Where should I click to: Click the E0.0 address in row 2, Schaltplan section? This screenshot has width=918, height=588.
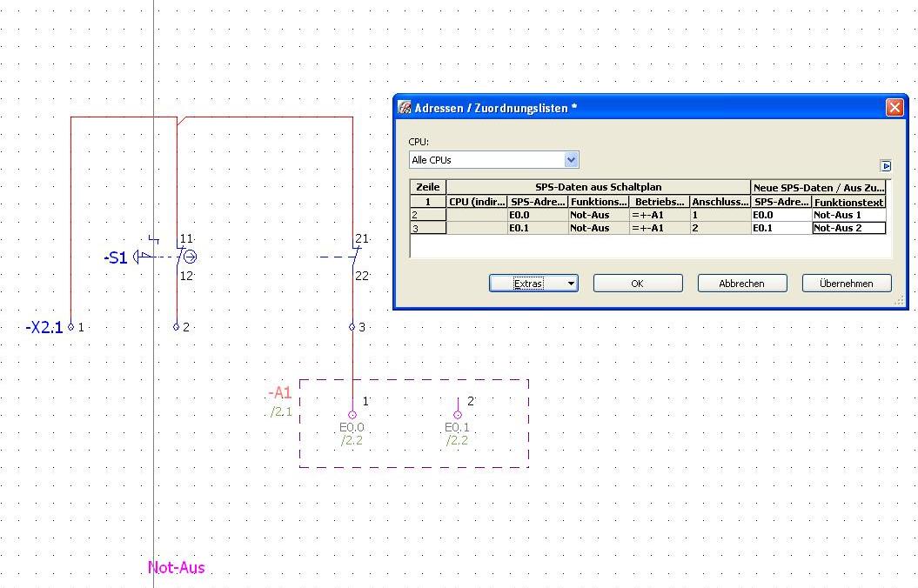[538, 215]
